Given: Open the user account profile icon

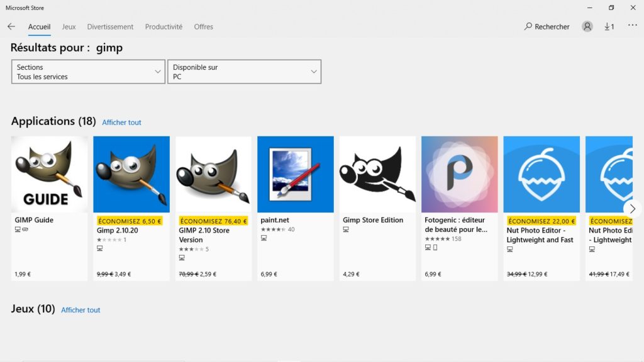Looking at the screenshot, I should coord(587,26).
